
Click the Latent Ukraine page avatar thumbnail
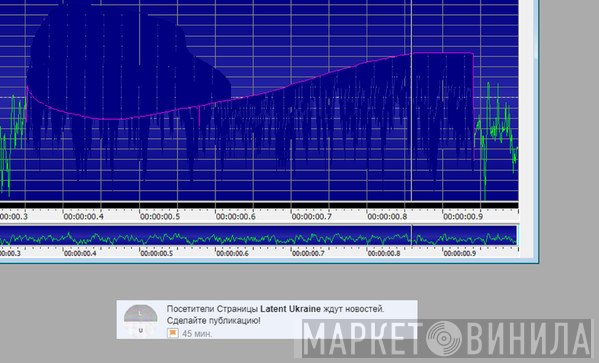[140, 320]
